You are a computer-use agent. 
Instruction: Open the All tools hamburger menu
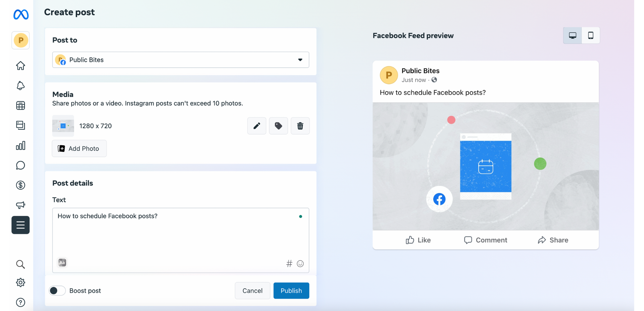(x=20, y=225)
